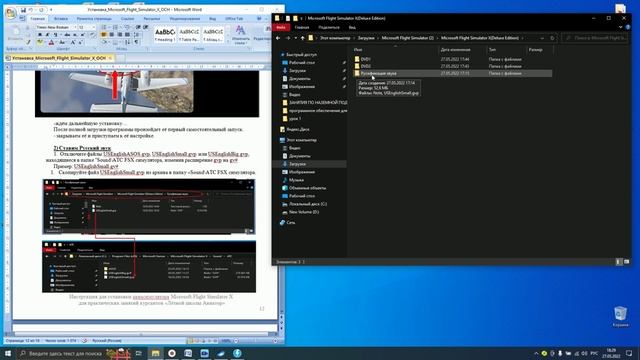The height and width of the screenshot is (360, 640).
Task: Sort files by the Имя column
Action: pyautogui.click(x=358, y=49)
